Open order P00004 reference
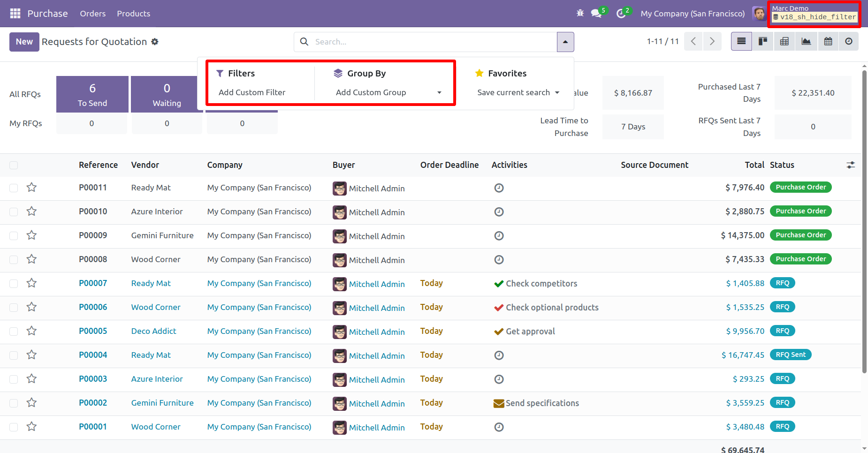 click(93, 355)
